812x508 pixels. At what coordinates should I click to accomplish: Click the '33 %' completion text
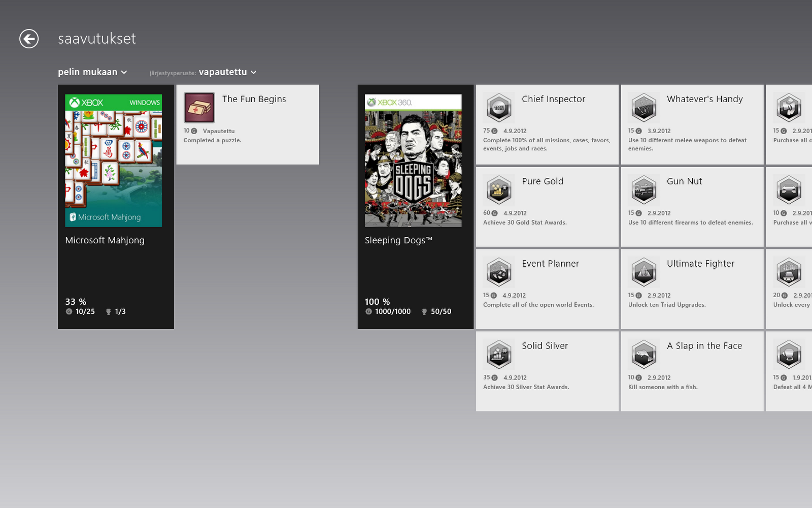(76, 302)
